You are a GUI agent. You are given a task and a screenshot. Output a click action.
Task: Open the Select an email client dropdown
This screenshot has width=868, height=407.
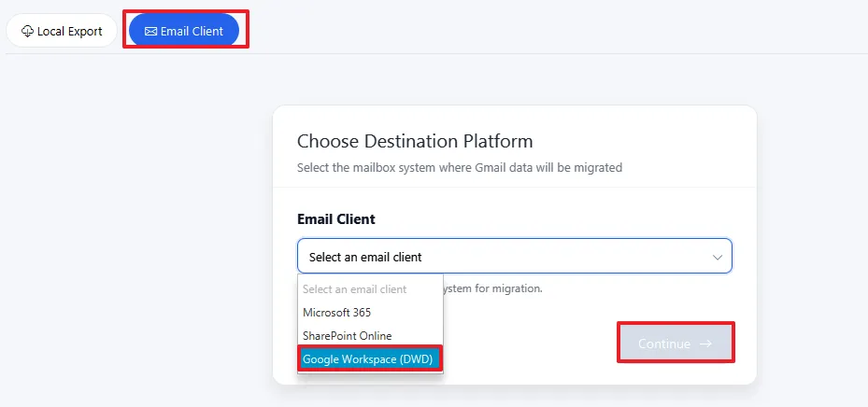coord(514,257)
